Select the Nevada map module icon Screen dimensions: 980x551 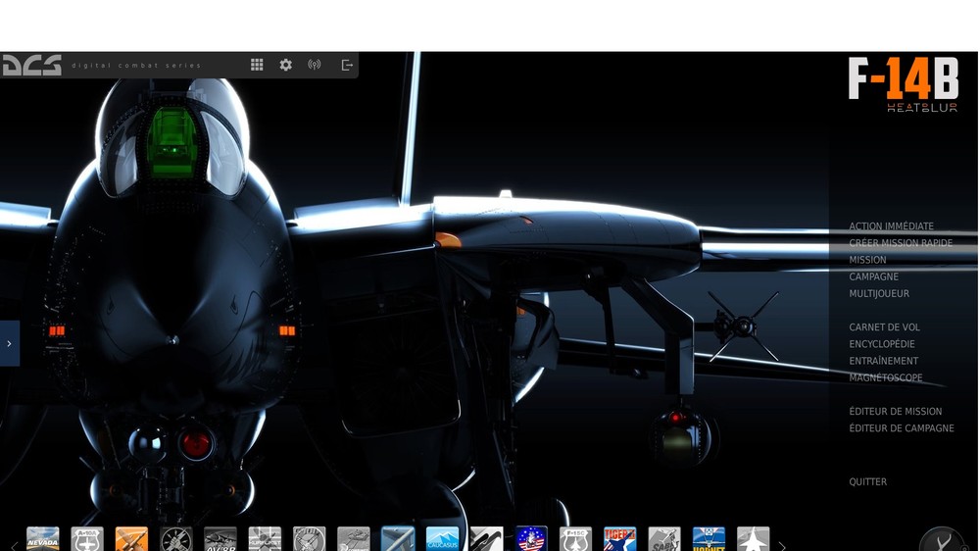click(x=42, y=538)
